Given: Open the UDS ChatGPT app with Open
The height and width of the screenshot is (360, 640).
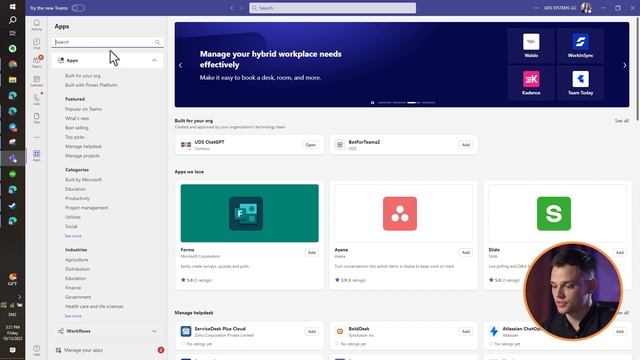Looking at the screenshot, I should [311, 145].
